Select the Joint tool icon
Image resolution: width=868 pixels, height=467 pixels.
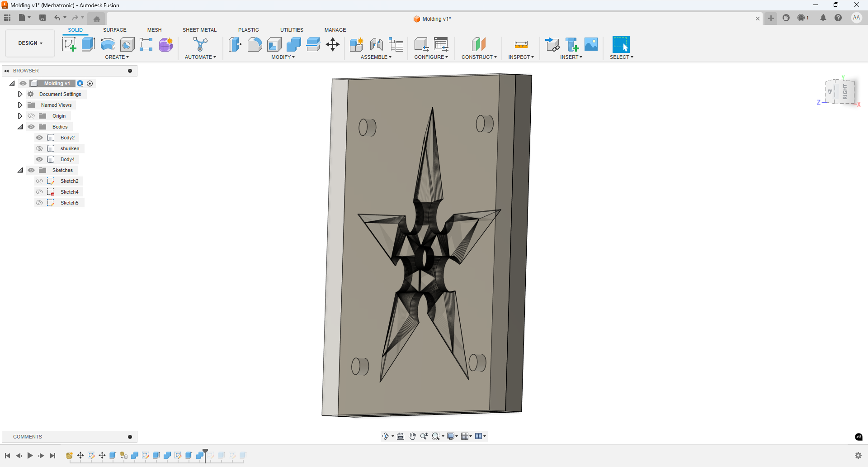376,44
